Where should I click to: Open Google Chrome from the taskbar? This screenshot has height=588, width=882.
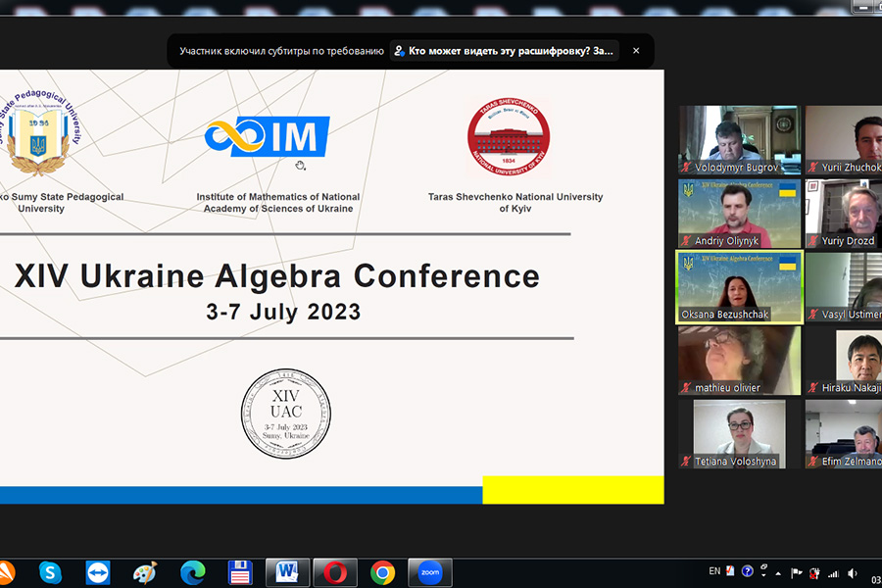click(382, 572)
